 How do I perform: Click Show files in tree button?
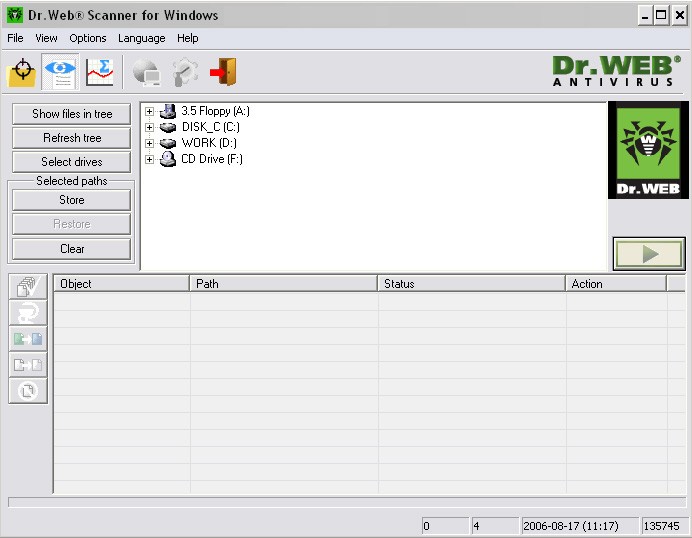(x=71, y=114)
